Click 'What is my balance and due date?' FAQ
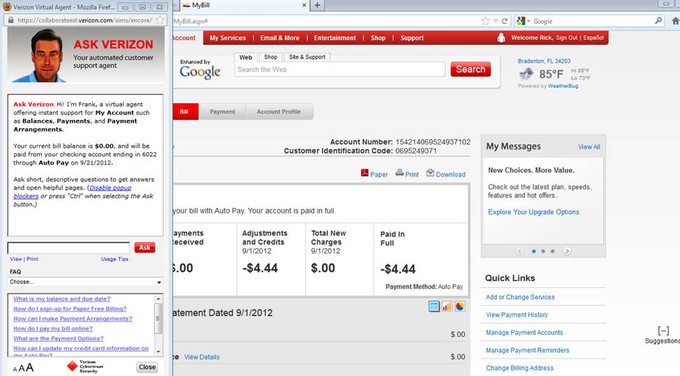 click(62, 299)
